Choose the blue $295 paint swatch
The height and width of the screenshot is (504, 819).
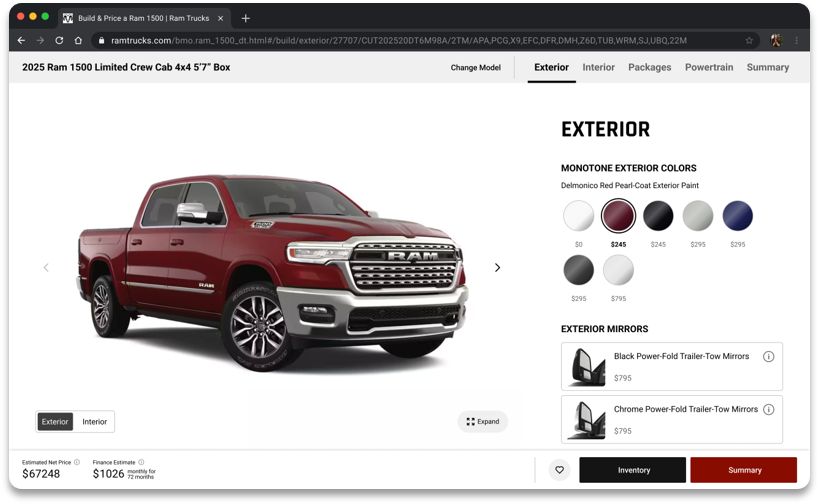click(738, 216)
